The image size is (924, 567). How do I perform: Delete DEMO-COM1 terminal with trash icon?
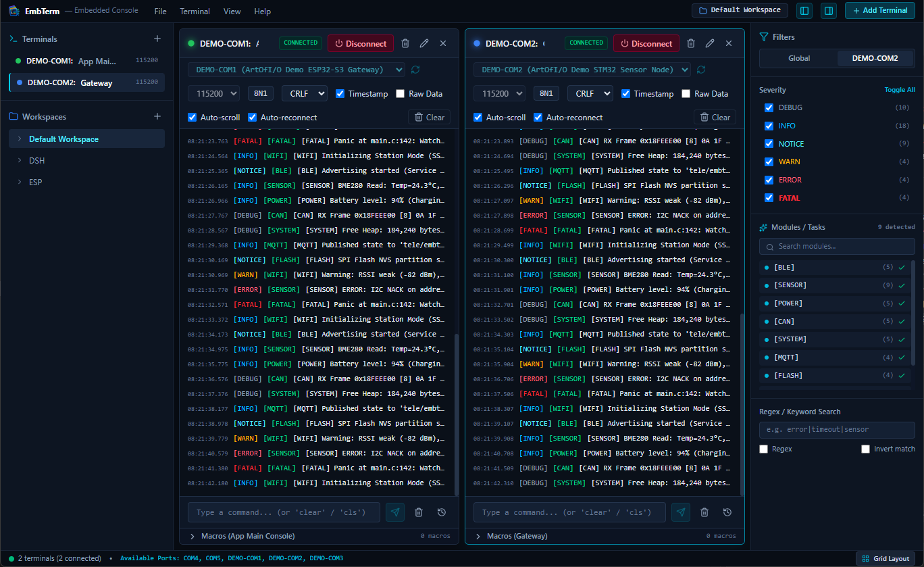point(405,43)
